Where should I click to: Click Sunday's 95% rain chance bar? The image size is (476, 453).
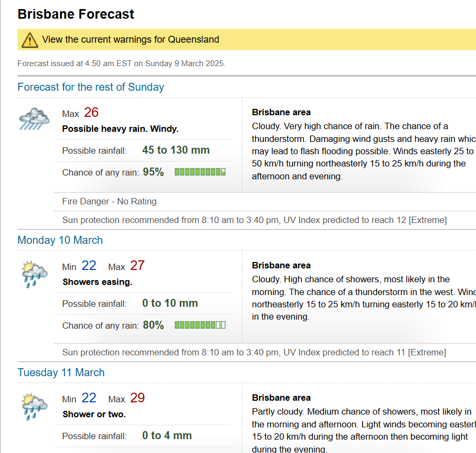click(x=200, y=172)
